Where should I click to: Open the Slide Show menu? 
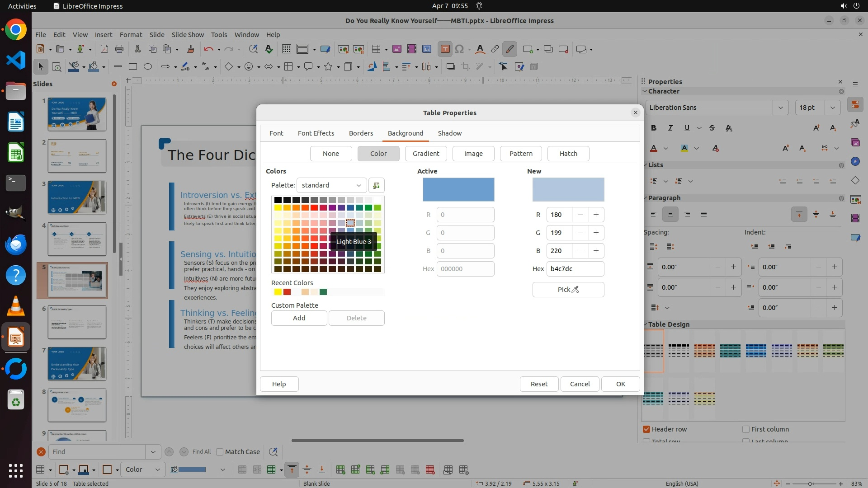(x=188, y=35)
